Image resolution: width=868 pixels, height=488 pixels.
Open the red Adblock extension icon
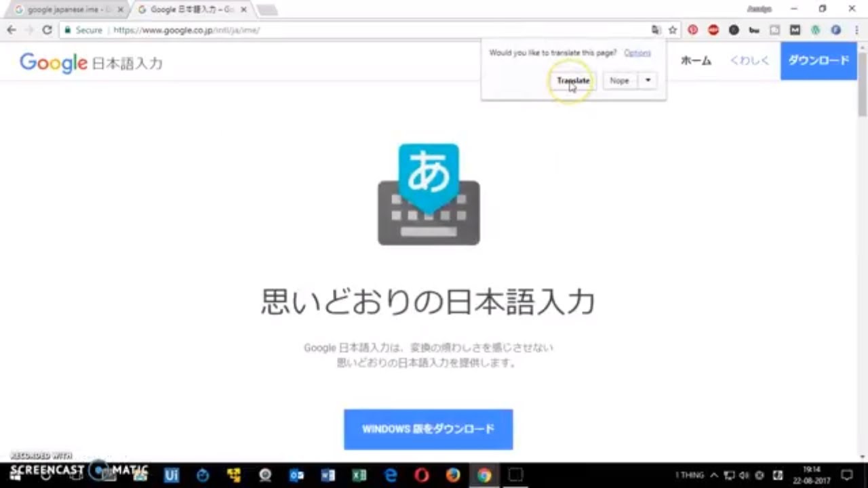pos(713,30)
